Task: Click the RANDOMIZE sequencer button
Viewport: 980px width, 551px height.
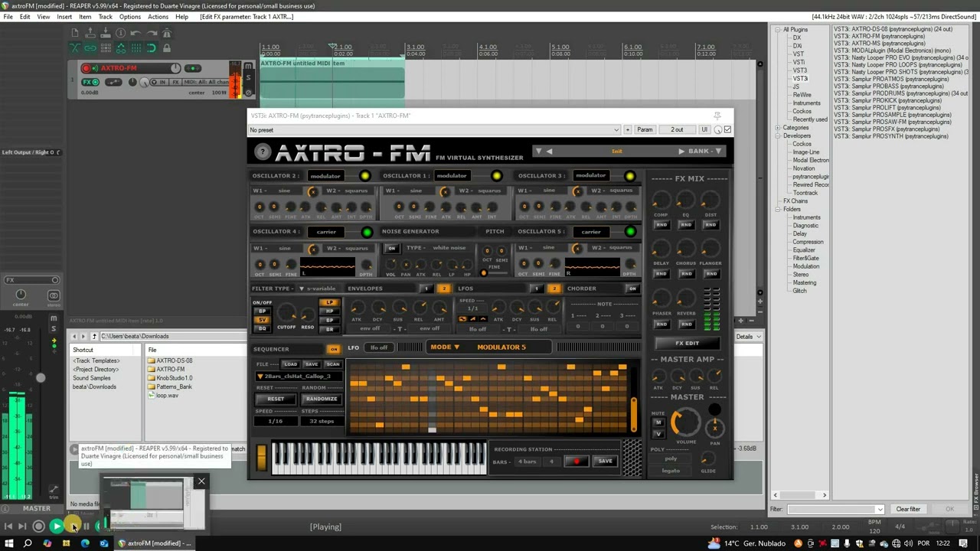Action: pyautogui.click(x=322, y=399)
